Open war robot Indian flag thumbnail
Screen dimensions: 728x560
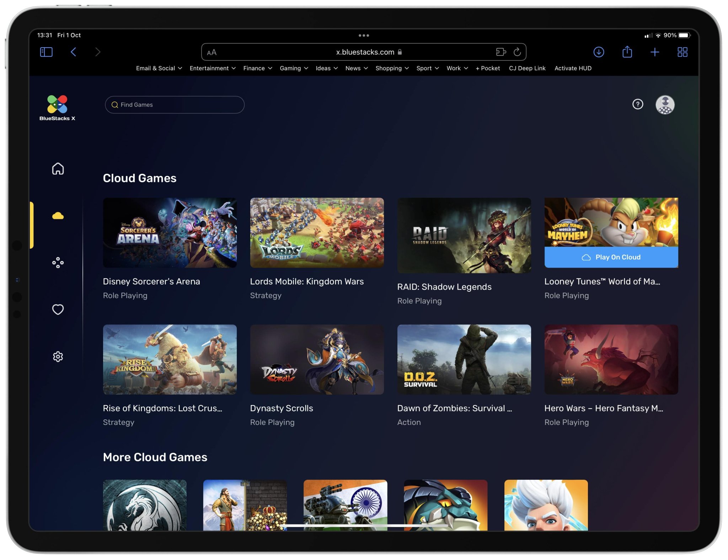point(345,505)
